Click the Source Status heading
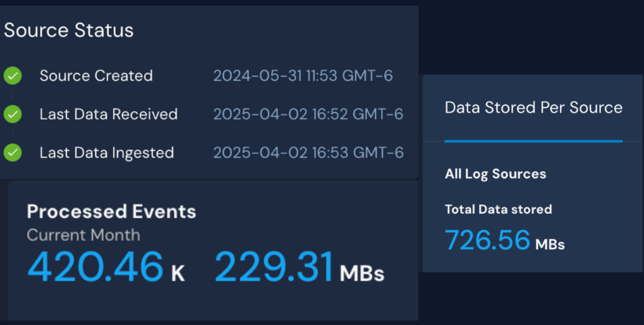This screenshot has width=644, height=325. tap(69, 30)
